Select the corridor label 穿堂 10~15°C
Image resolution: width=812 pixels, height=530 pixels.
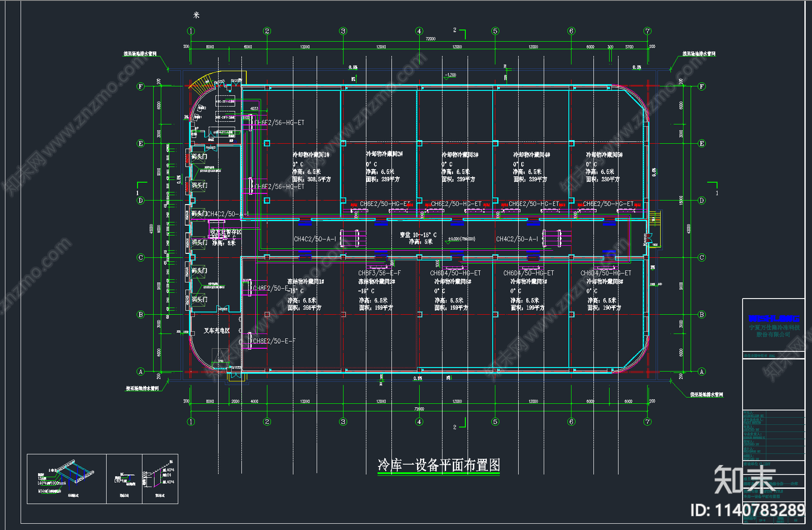click(418, 235)
